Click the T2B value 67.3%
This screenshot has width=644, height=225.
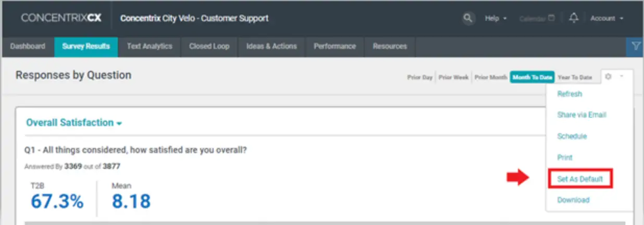pyautogui.click(x=57, y=201)
